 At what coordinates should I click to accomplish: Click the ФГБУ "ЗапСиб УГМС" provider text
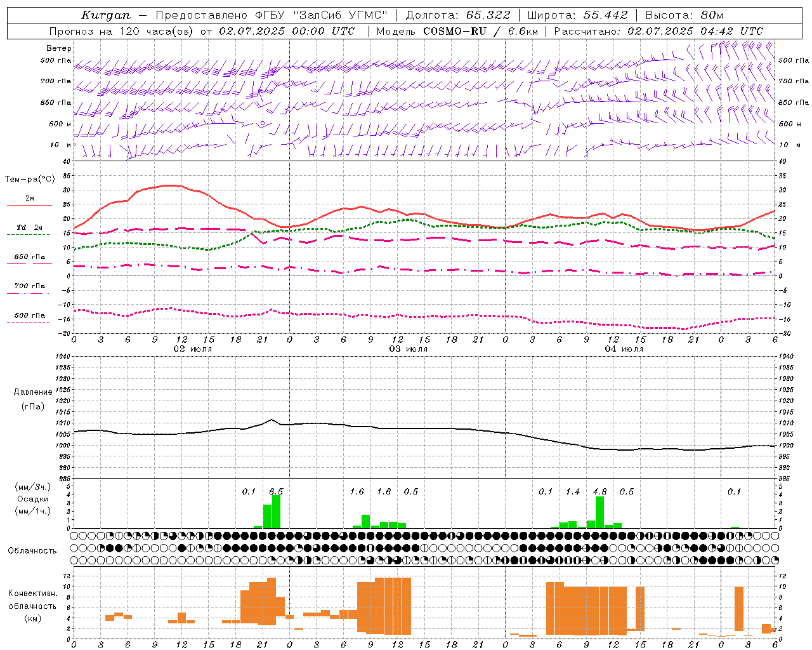coord(322,15)
